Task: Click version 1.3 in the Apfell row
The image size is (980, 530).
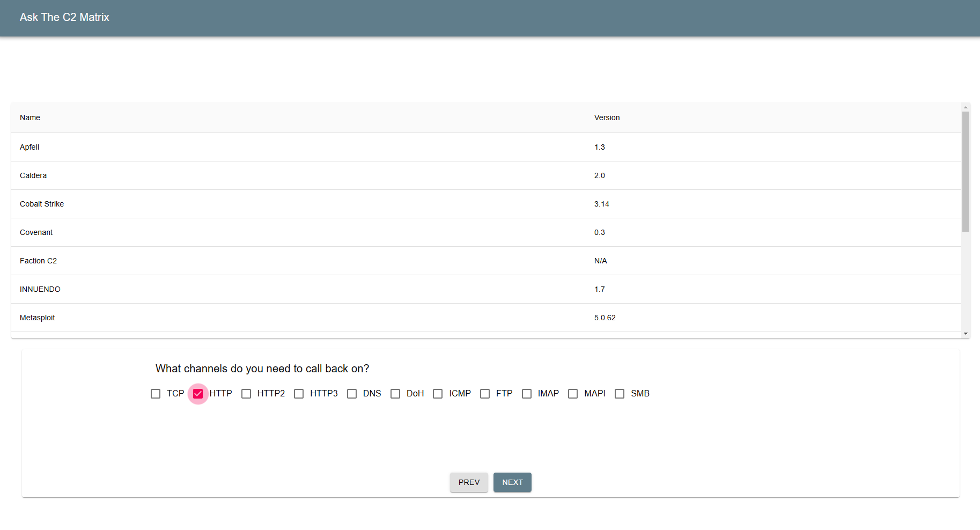Action: click(599, 147)
